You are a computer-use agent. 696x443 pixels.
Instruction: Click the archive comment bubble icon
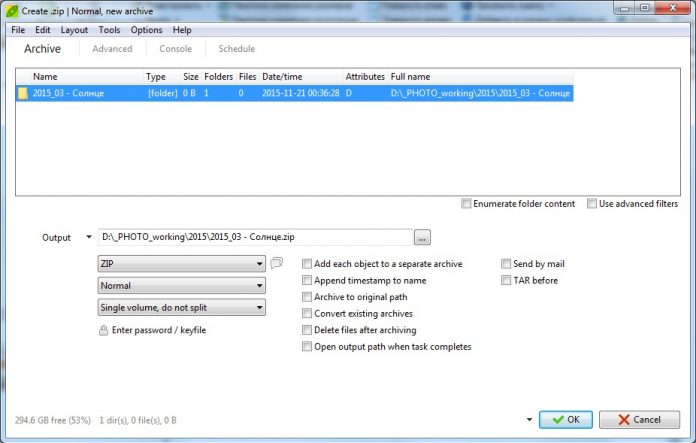tap(277, 264)
